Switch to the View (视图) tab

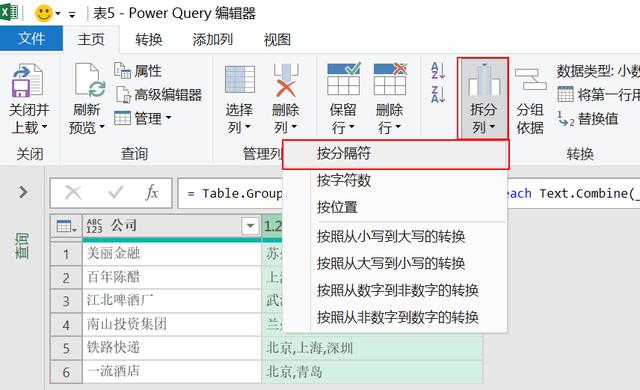[x=277, y=39]
